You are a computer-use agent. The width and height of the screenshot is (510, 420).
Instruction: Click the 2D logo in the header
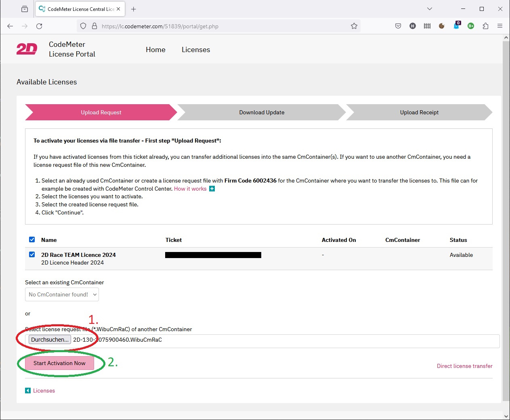[x=27, y=49]
